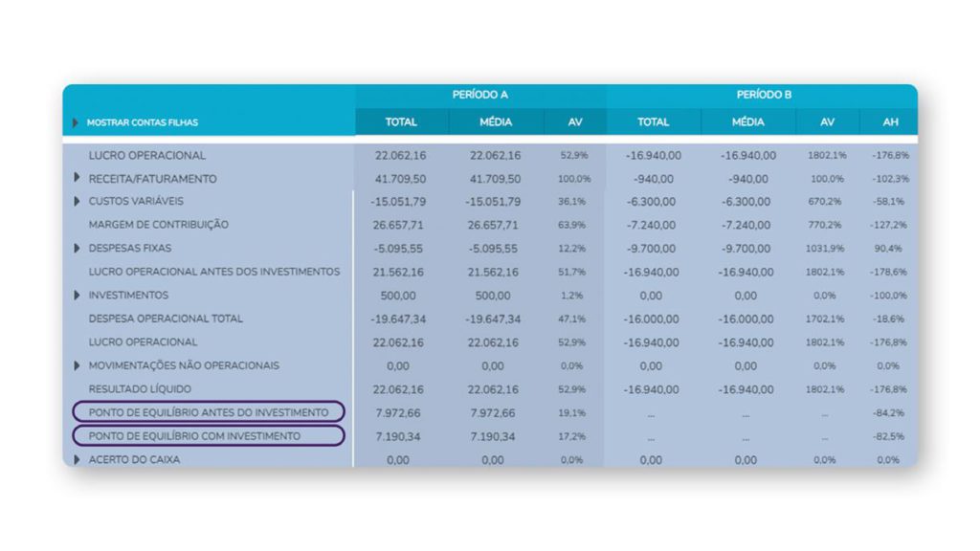Click the 1031,9% AV in Despesas Fixas
The height and width of the screenshot is (551, 980).
pos(824,249)
